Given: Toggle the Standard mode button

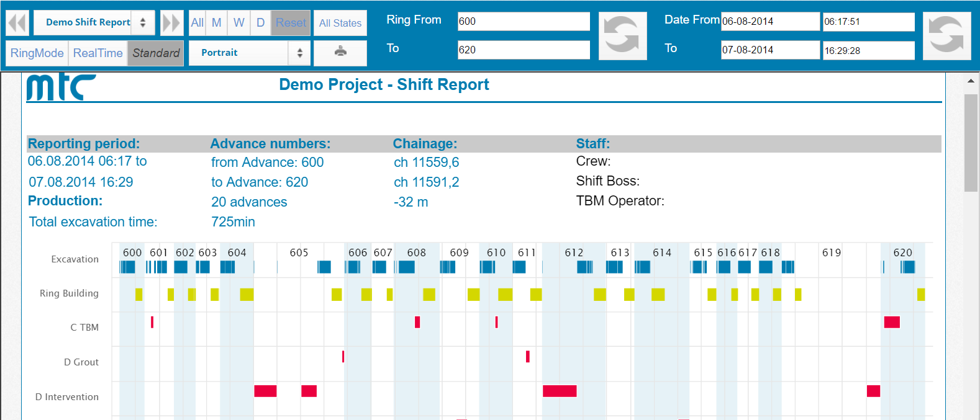Looking at the screenshot, I should [x=156, y=53].
